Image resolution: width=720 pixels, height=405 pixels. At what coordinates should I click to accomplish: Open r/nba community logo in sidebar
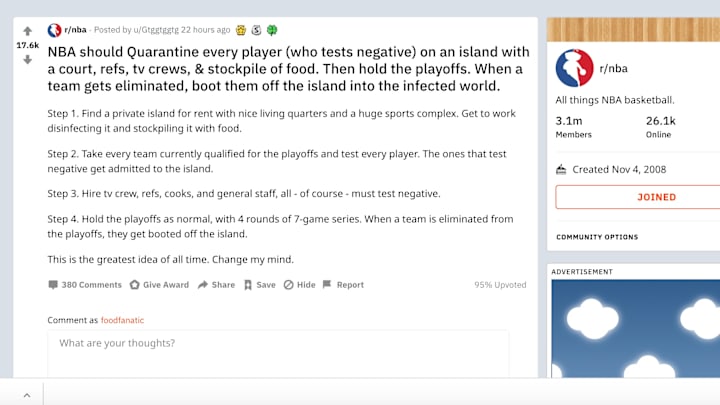(x=574, y=68)
